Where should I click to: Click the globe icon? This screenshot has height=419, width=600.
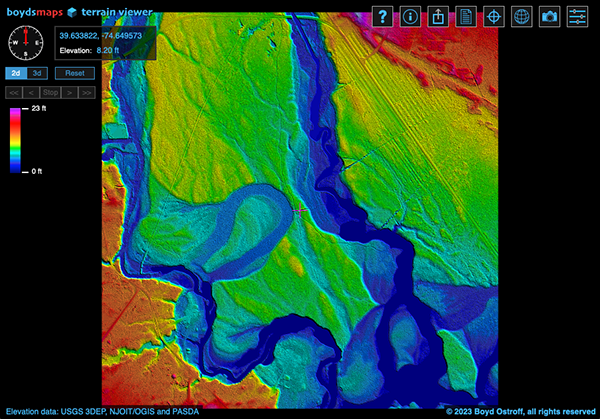click(521, 16)
